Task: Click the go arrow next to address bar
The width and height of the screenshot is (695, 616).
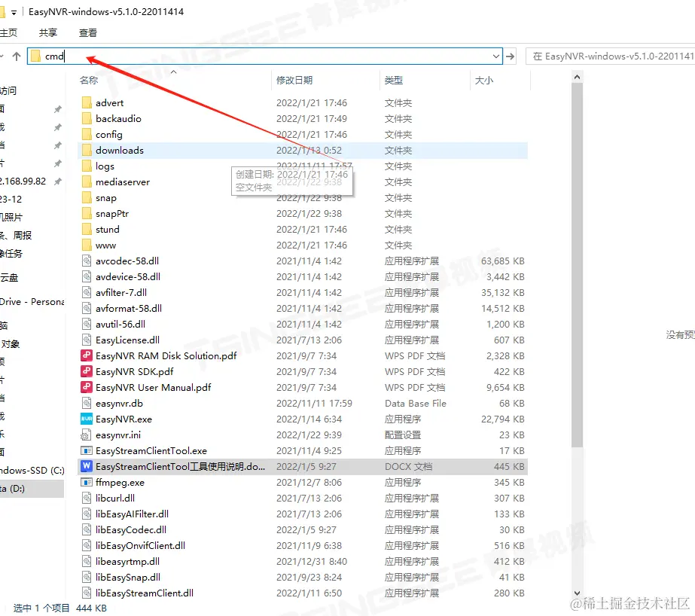Action: tap(511, 56)
